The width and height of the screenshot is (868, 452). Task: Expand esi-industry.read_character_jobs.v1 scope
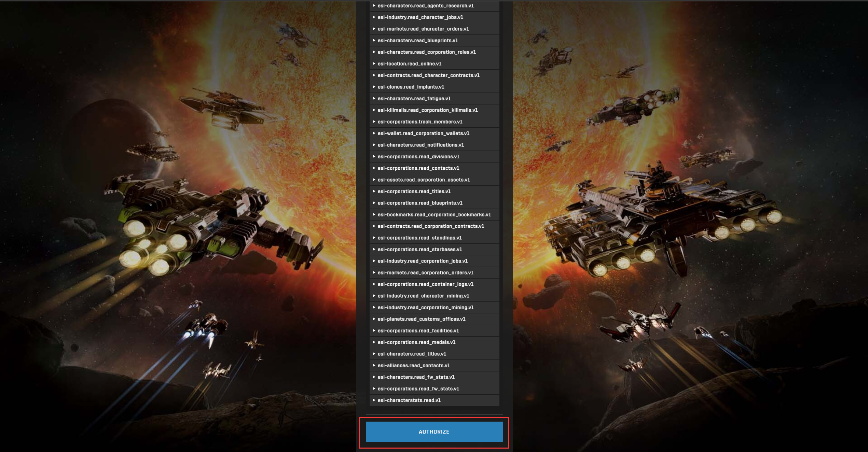420,17
